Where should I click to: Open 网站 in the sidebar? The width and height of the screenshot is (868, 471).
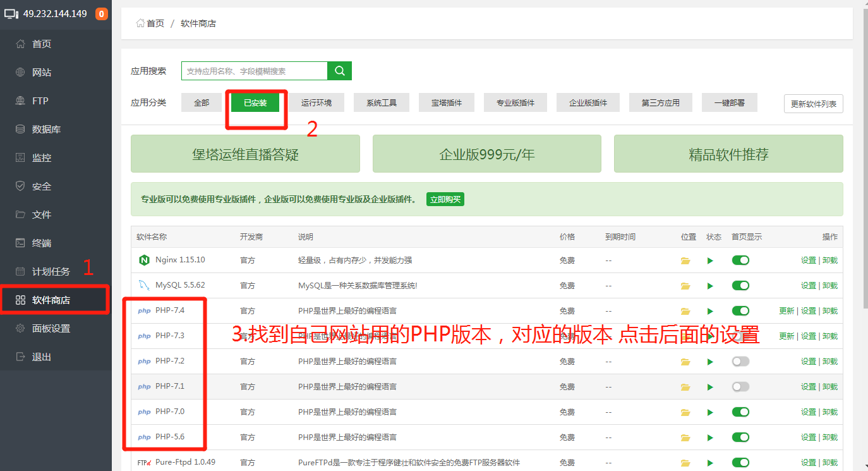[56, 72]
